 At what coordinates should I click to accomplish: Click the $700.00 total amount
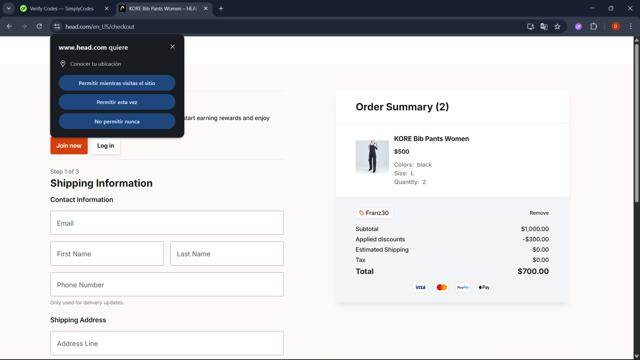click(x=533, y=271)
